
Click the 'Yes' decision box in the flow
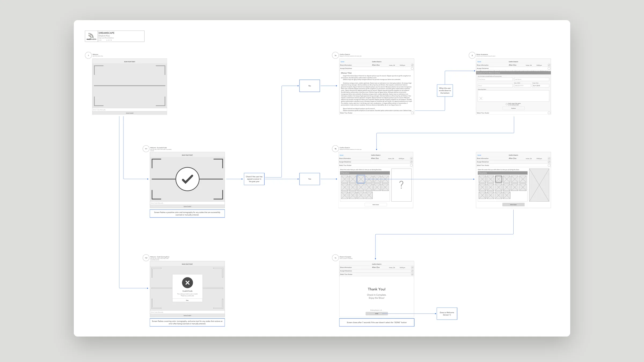pyautogui.click(x=310, y=179)
